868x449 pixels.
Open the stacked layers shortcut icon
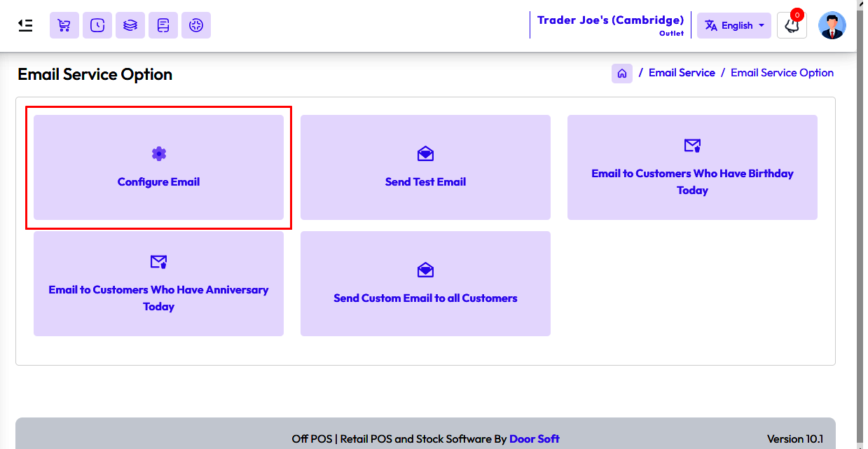point(130,25)
